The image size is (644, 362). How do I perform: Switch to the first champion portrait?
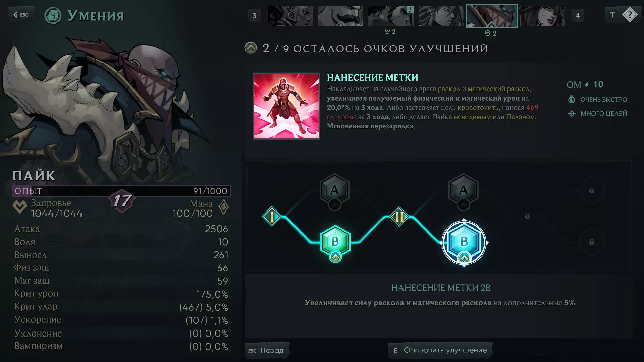click(x=290, y=16)
